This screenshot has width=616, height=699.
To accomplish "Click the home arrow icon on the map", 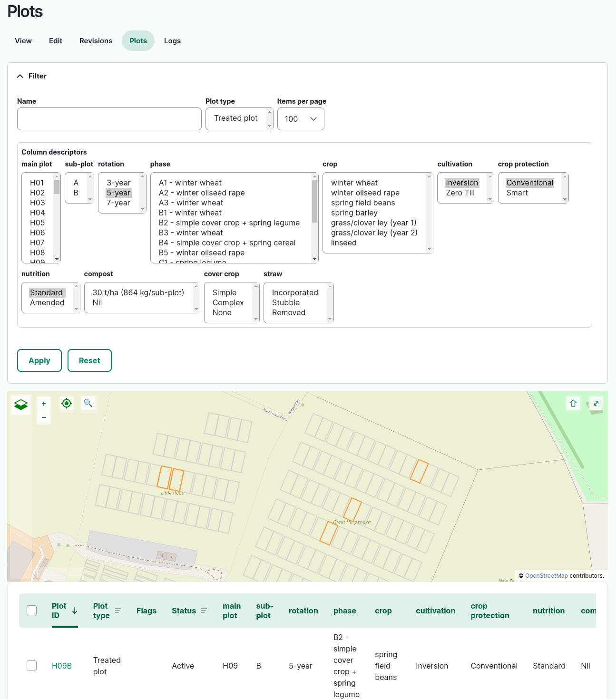I will click(x=573, y=403).
